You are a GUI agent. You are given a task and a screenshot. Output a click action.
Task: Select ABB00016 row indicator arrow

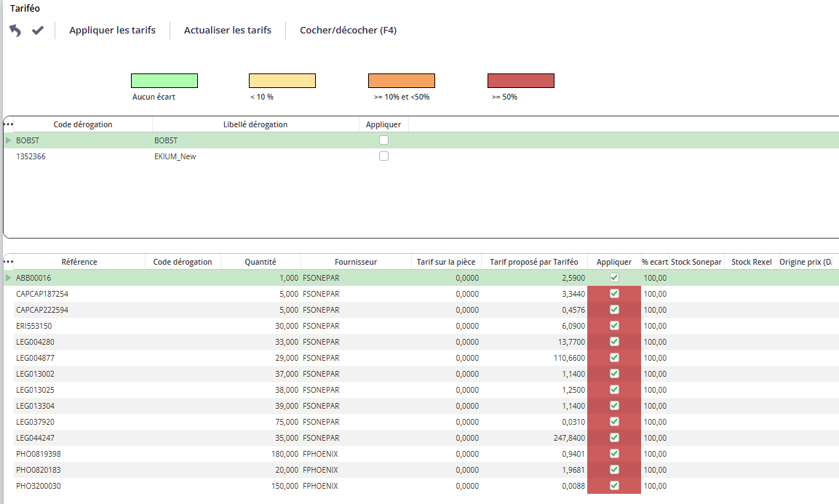(8, 278)
